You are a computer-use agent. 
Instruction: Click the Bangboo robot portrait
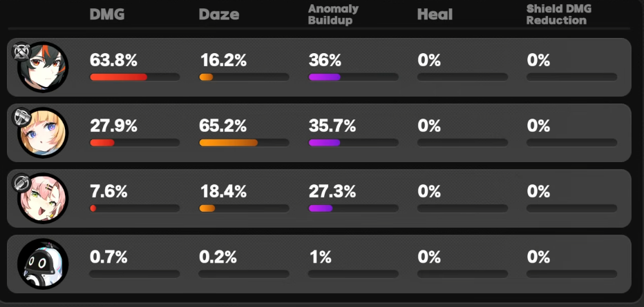[x=43, y=264]
